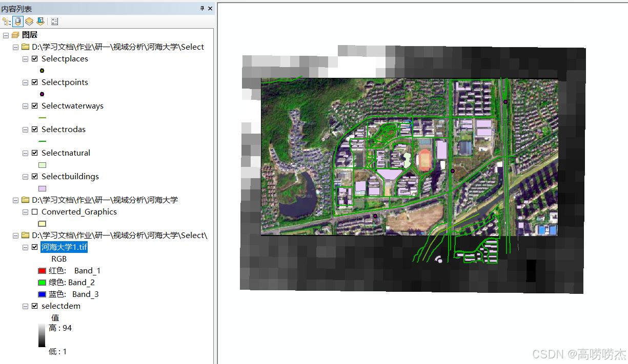Switch to List By Source view
628x364 pixels.
18,22
